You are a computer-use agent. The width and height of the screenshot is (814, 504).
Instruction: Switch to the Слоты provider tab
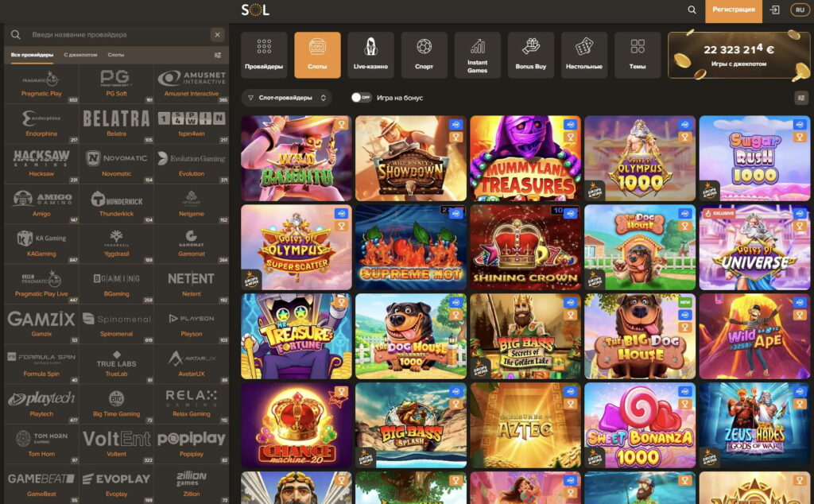pyautogui.click(x=116, y=55)
